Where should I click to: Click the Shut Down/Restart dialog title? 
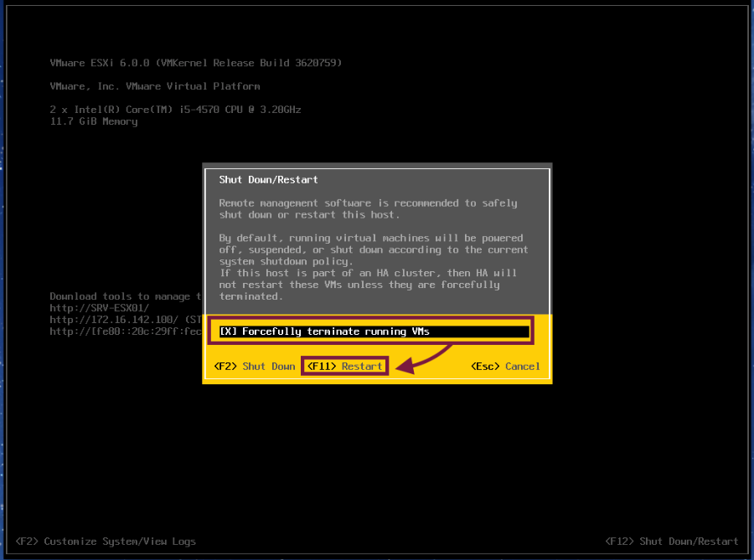click(x=268, y=180)
